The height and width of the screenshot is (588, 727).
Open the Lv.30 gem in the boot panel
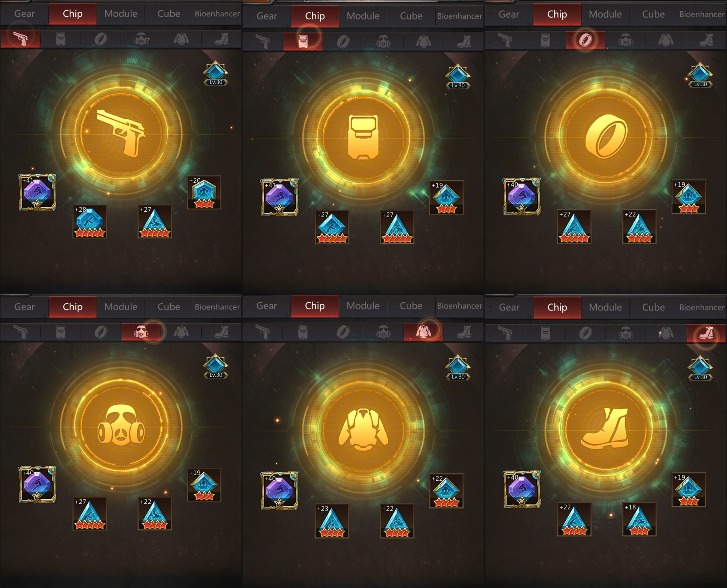pos(700,368)
